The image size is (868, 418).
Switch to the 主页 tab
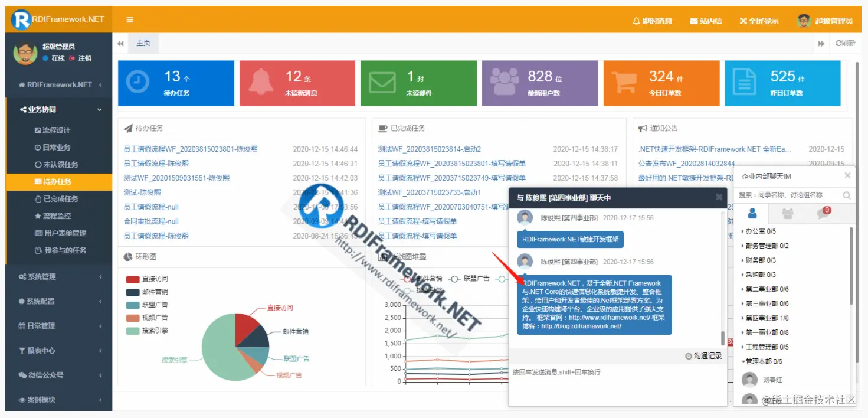point(143,43)
